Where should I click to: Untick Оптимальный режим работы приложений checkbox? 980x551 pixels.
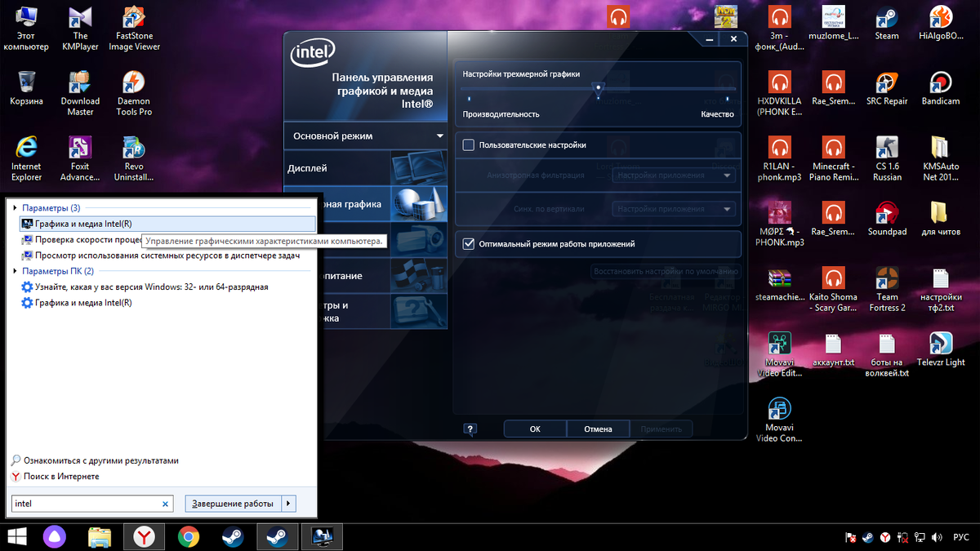coord(468,244)
